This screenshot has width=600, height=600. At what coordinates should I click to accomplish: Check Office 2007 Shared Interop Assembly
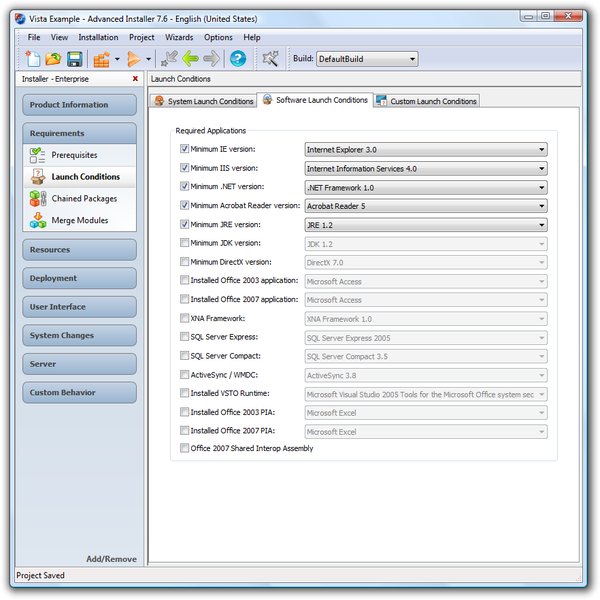184,448
